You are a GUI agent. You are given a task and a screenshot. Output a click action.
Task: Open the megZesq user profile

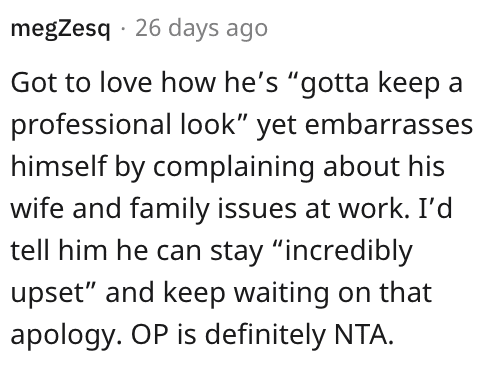click(x=60, y=29)
